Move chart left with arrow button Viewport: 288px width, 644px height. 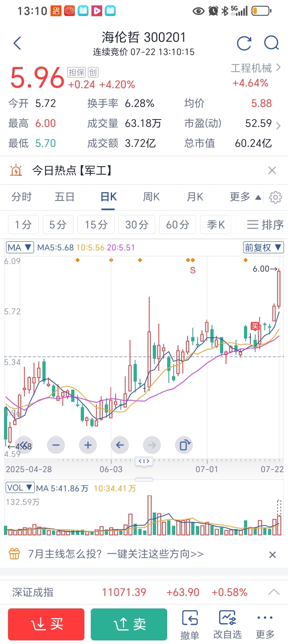click(x=120, y=445)
